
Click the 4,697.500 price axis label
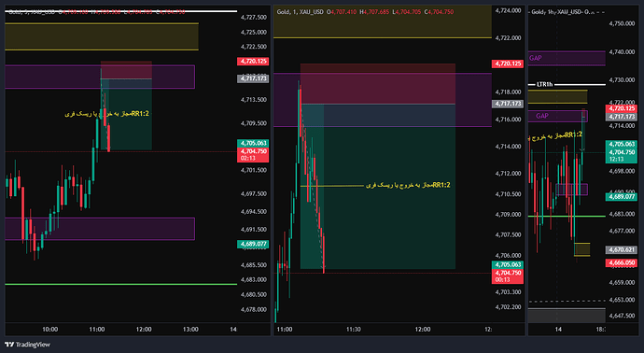254,193
